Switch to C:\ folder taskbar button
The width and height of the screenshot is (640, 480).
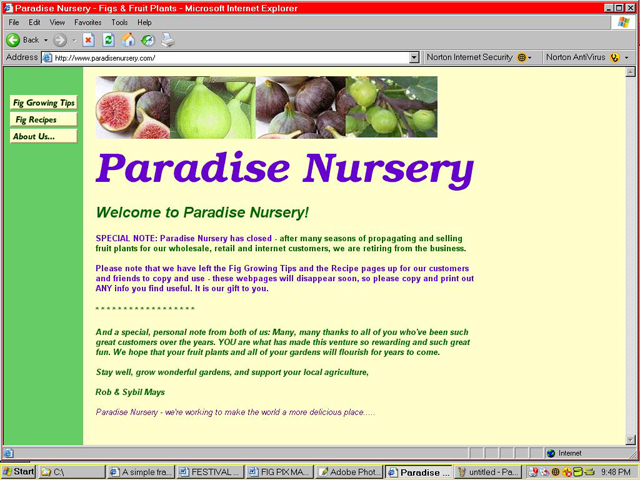coord(72,472)
